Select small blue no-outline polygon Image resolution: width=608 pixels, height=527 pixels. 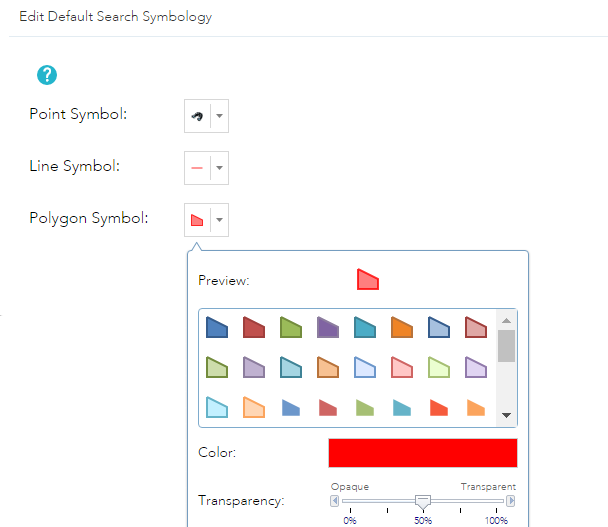(291, 408)
